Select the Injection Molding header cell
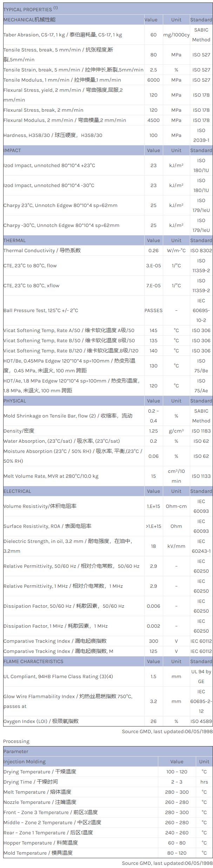This screenshot has height=868, width=213. click(x=25, y=762)
